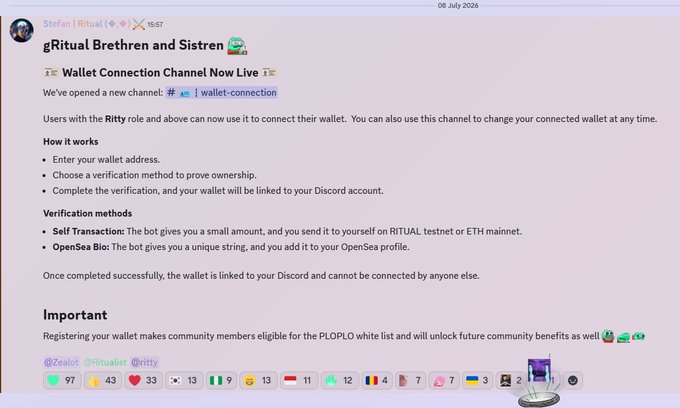This screenshot has height=408, width=680.
Task: Add the red heart reaction with 33
Action: pyautogui.click(x=143, y=380)
